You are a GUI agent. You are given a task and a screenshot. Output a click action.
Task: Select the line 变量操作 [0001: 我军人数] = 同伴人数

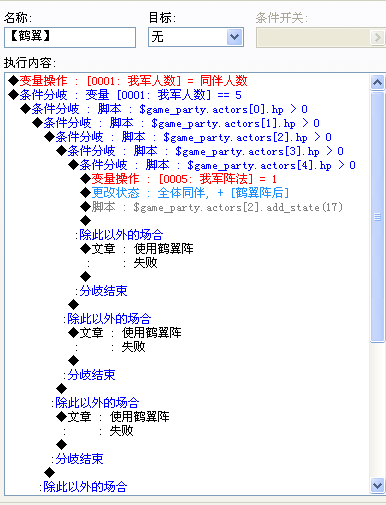(x=128, y=81)
